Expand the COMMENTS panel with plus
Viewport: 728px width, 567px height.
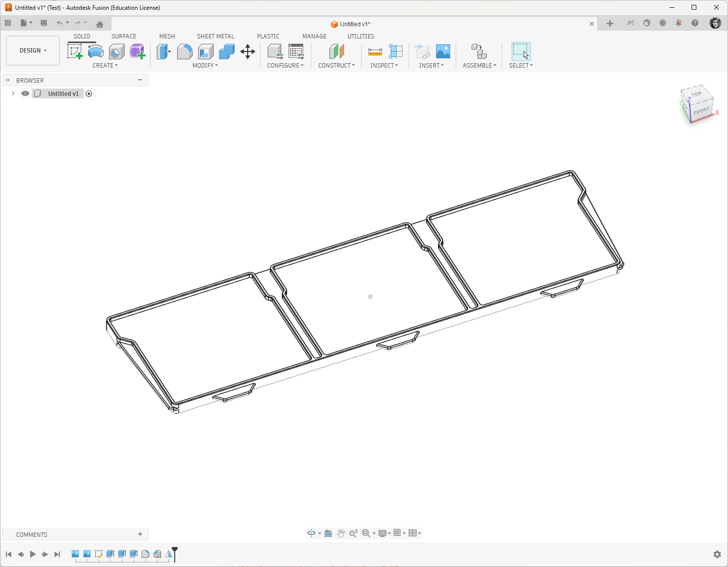click(140, 534)
